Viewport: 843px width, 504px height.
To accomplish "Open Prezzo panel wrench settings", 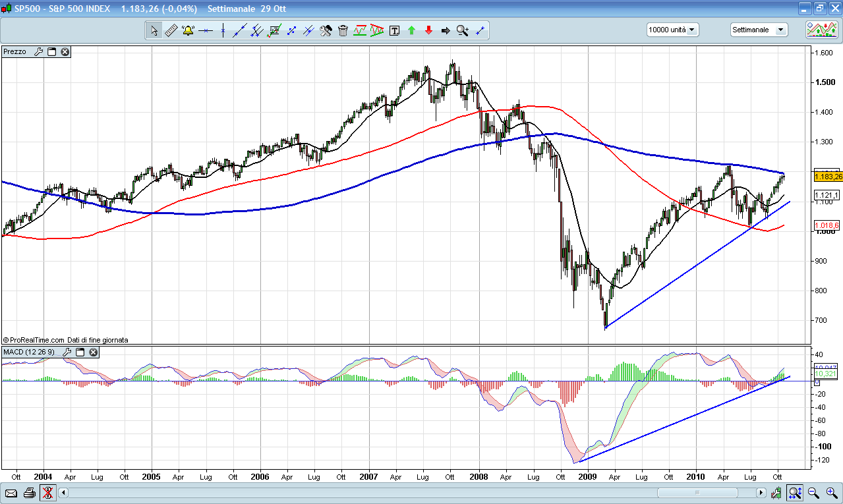I will tap(38, 51).
